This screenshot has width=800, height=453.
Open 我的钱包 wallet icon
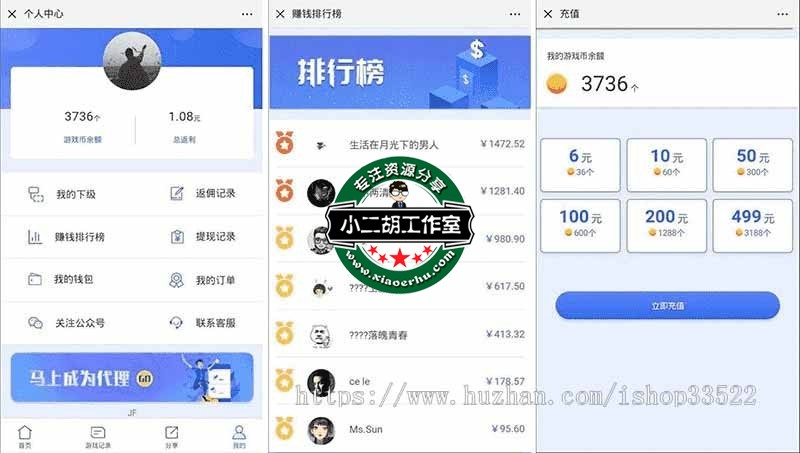35,279
